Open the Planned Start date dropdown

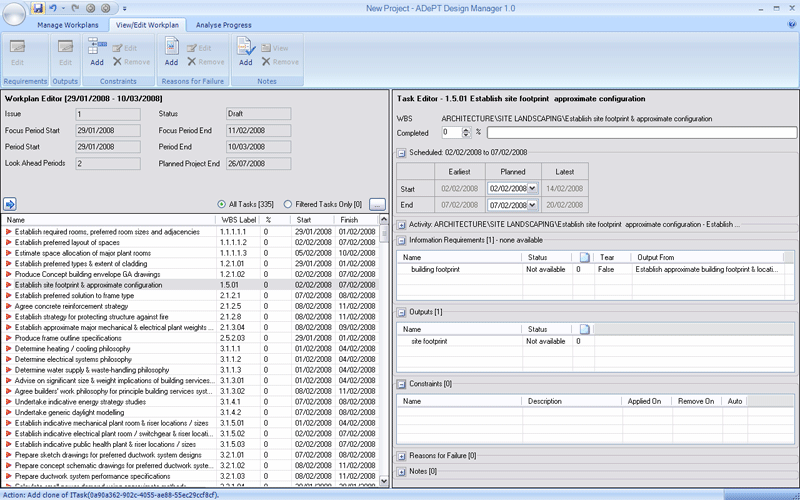[531, 187]
